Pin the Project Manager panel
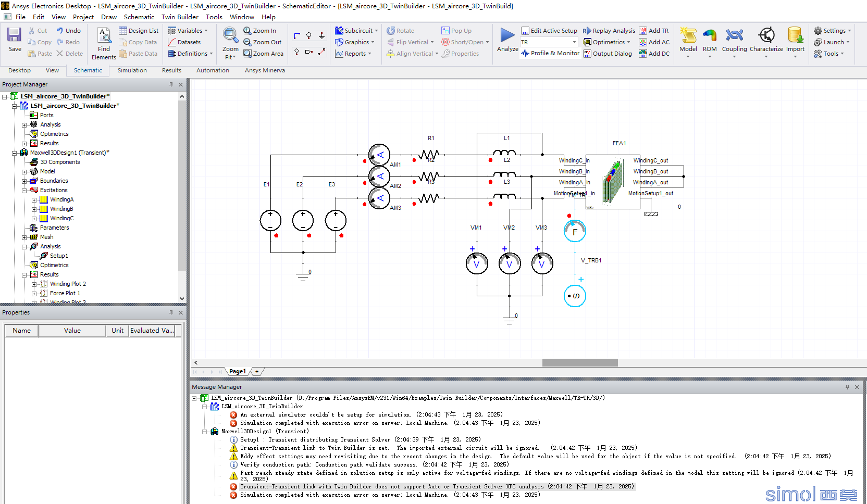 coord(171,84)
